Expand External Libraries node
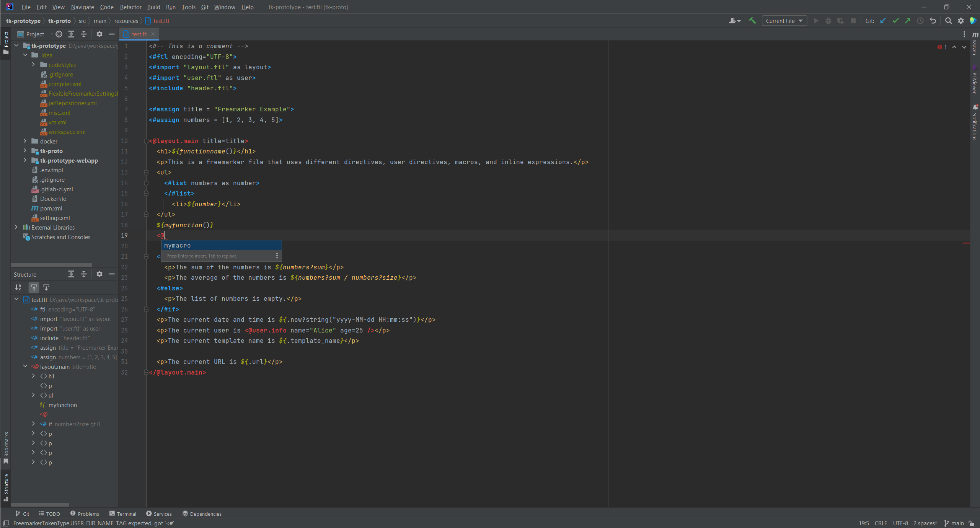The height and width of the screenshot is (528, 980). click(16, 227)
